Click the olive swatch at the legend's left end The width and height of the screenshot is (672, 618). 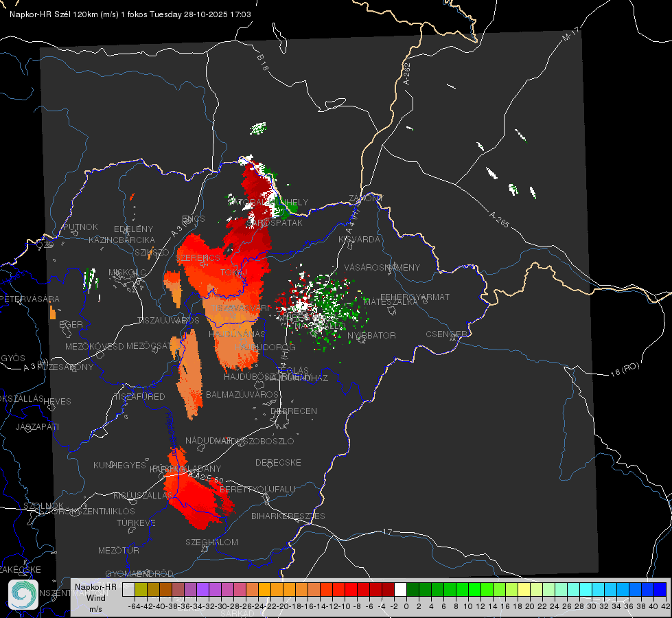tap(141, 589)
